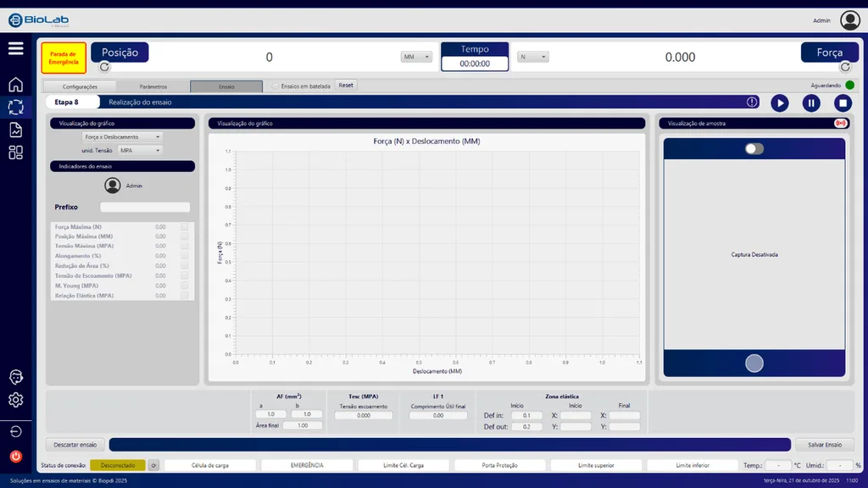
Task: Open the report chart icon in sidebar
Action: pos(15,130)
